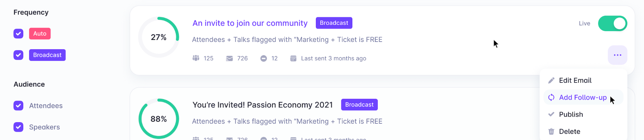Choose Add Follow-up in the menu
This screenshot has height=140, width=644.
(x=582, y=97)
